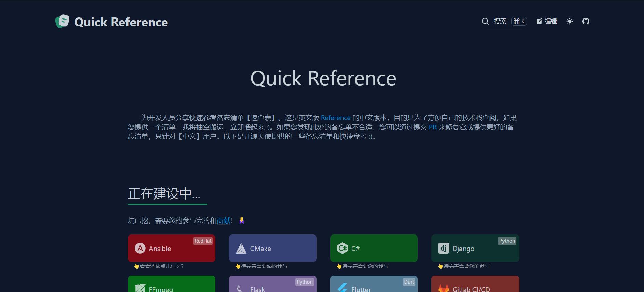
Task: Click the Ansible logo icon
Action: click(x=140, y=248)
